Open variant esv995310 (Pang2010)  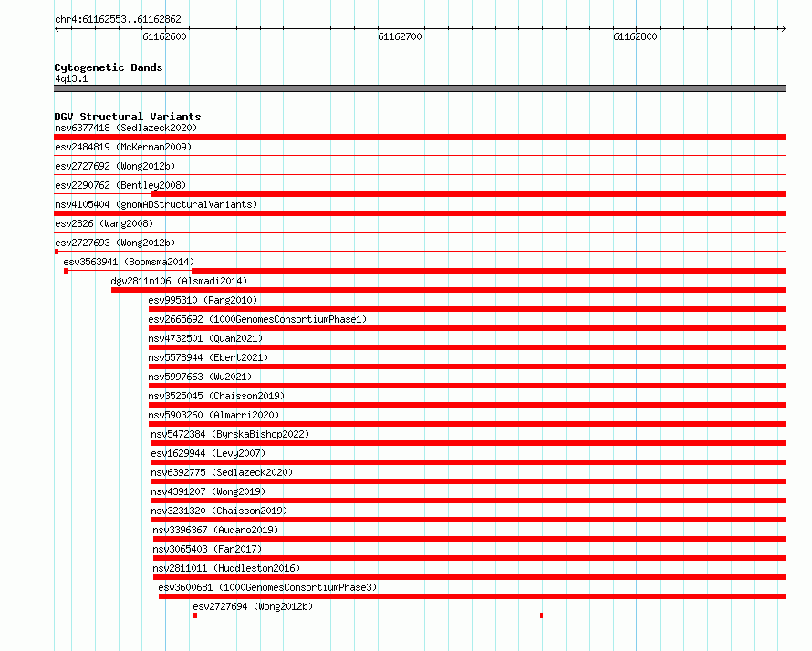203,300
